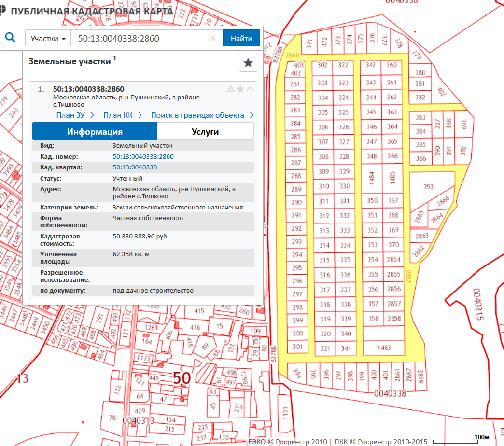Image resolution: width=504 pixels, height=446 pixels.
Task: Clear the search field with X
Action: 213,38
